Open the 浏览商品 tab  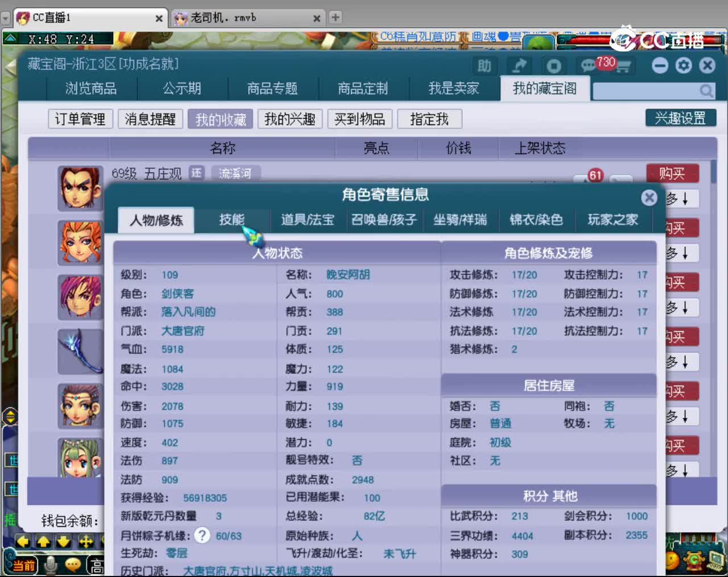tap(91, 88)
